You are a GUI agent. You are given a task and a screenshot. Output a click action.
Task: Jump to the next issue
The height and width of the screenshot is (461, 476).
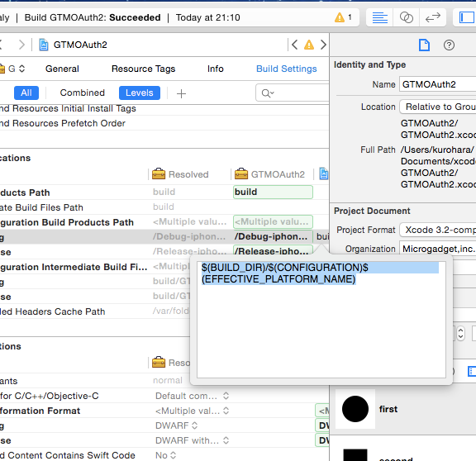(324, 45)
